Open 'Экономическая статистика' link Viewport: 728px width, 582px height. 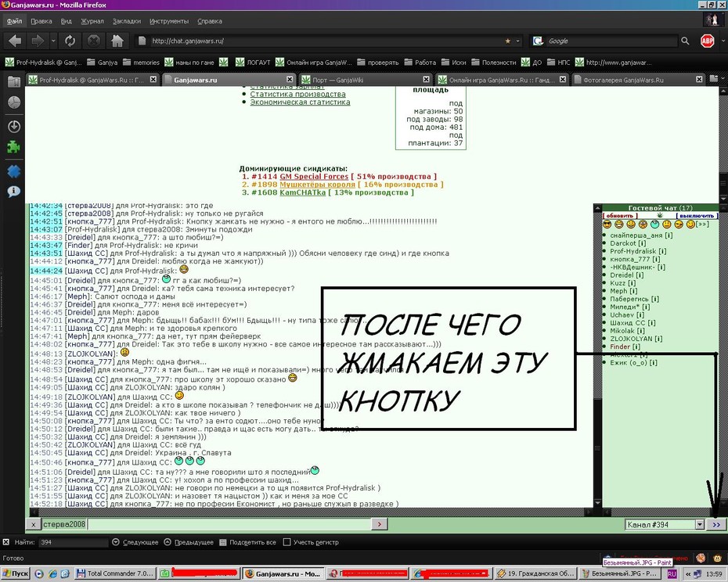point(300,102)
